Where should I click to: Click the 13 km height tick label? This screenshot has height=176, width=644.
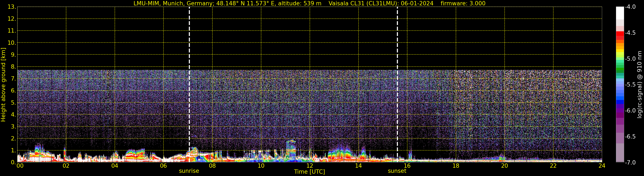[12, 7]
